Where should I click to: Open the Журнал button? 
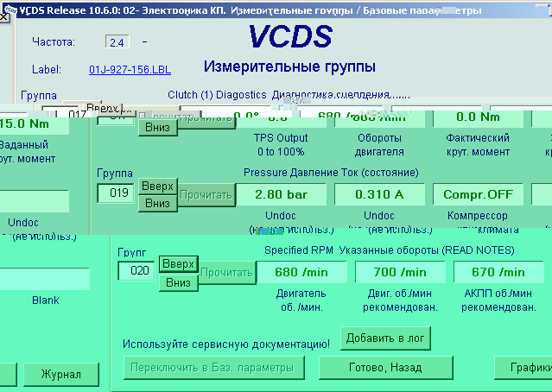61,375
